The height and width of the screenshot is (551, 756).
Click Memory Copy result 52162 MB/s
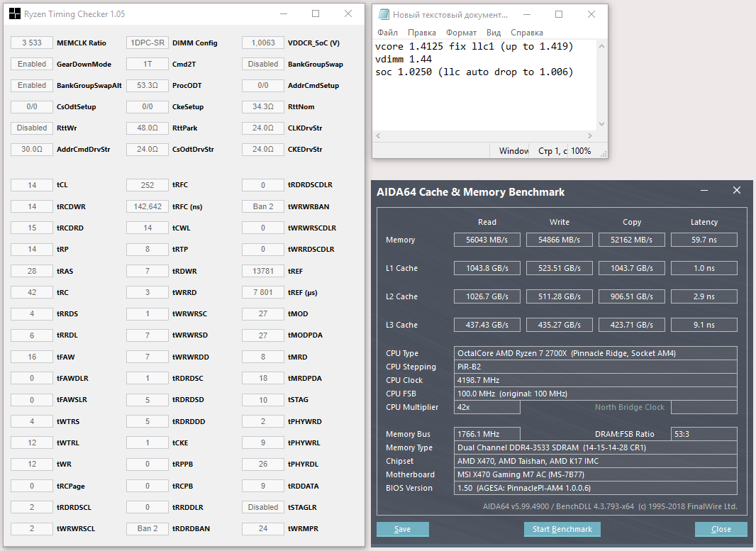click(632, 240)
